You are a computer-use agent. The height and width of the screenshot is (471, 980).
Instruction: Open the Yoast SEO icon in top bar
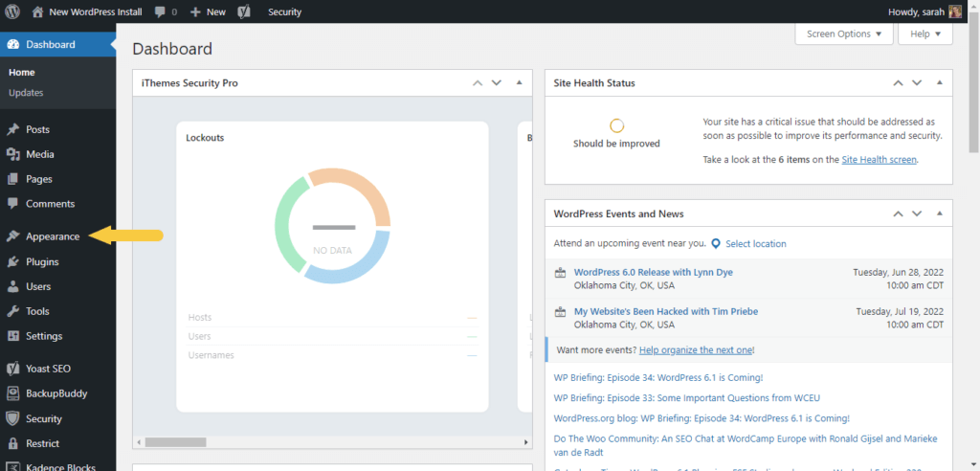[x=244, y=12]
